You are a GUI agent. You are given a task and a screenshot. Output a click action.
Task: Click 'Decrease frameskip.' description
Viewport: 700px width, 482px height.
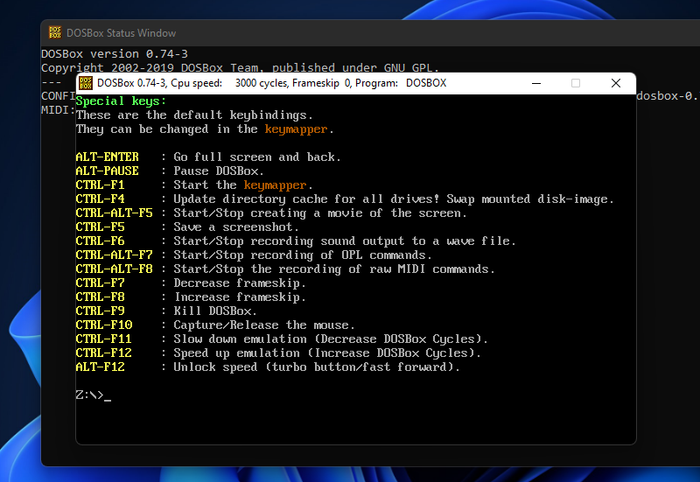tap(240, 283)
